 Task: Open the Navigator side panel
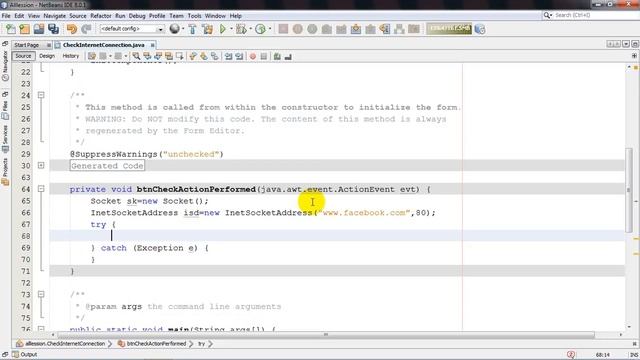coord(5,66)
